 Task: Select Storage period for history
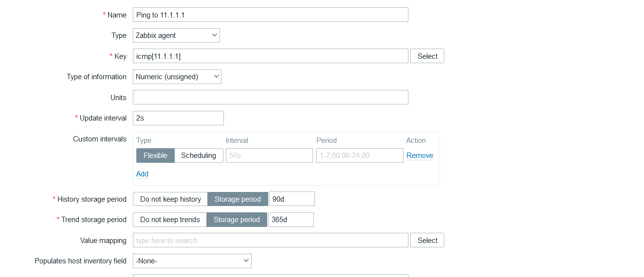pyautogui.click(x=238, y=199)
